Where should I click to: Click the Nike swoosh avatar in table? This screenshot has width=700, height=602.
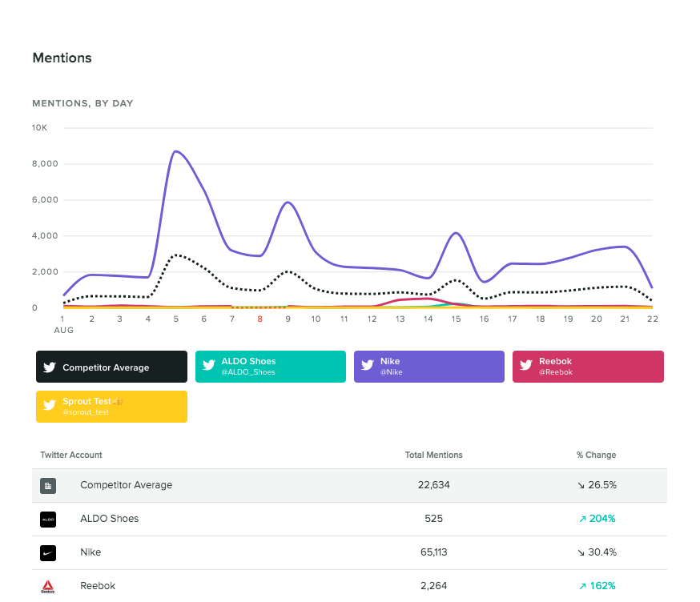48,553
